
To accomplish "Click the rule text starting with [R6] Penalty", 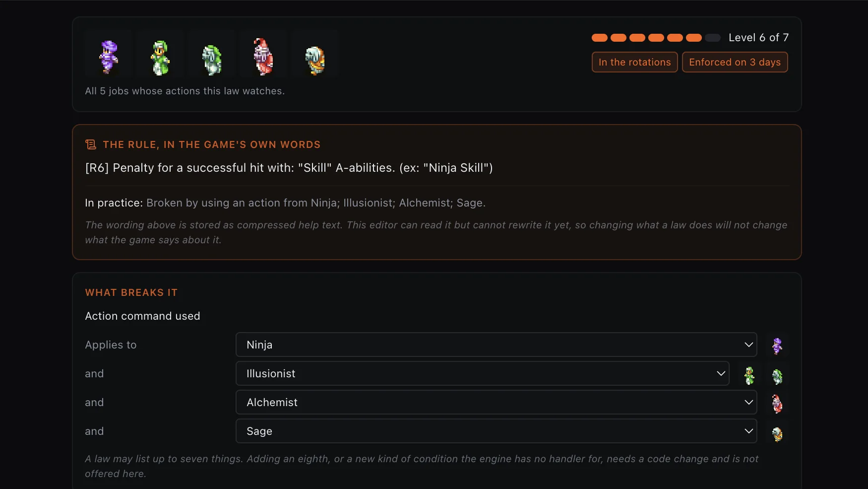I will pyautogui.click(x=289, y=168).
